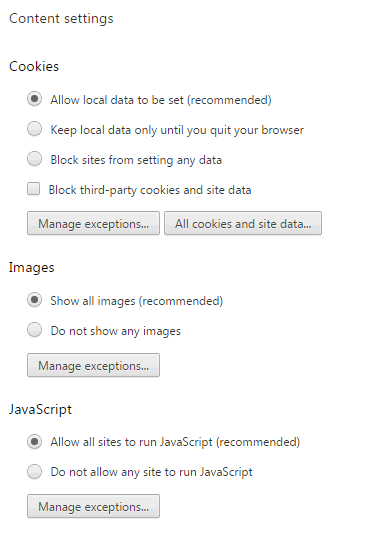Click the 'Content settings' page title
The image size is (388, 541).
pos(61,18)
